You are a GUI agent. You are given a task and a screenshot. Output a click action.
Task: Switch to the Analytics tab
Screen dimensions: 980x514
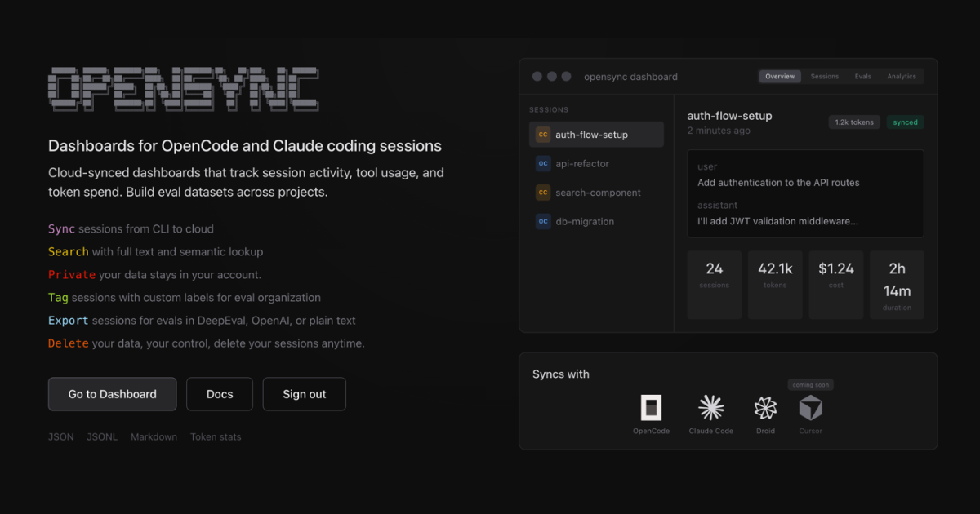point(902,76)
